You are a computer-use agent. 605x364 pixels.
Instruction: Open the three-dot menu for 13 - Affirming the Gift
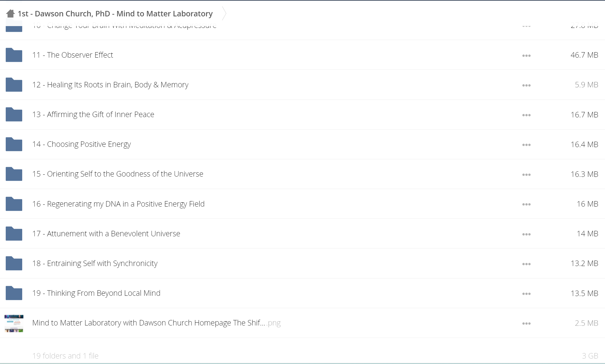(526, 115)
